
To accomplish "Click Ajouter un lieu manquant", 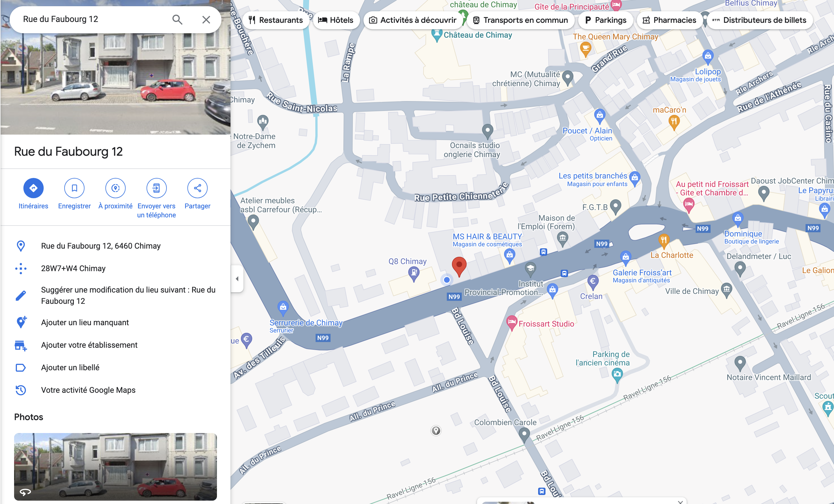I will coord(85,322).
